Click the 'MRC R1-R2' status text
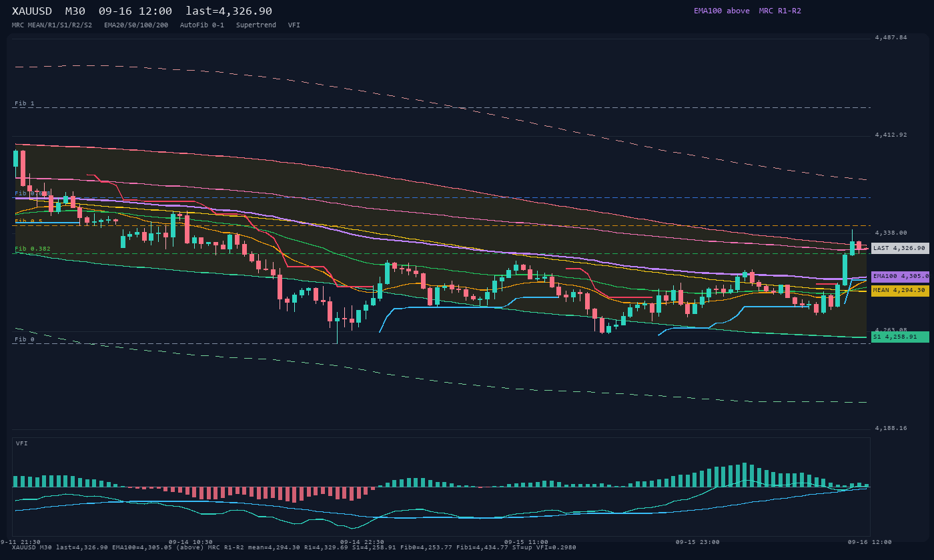Viewport: 934px width, 560px height. (780, 11)
